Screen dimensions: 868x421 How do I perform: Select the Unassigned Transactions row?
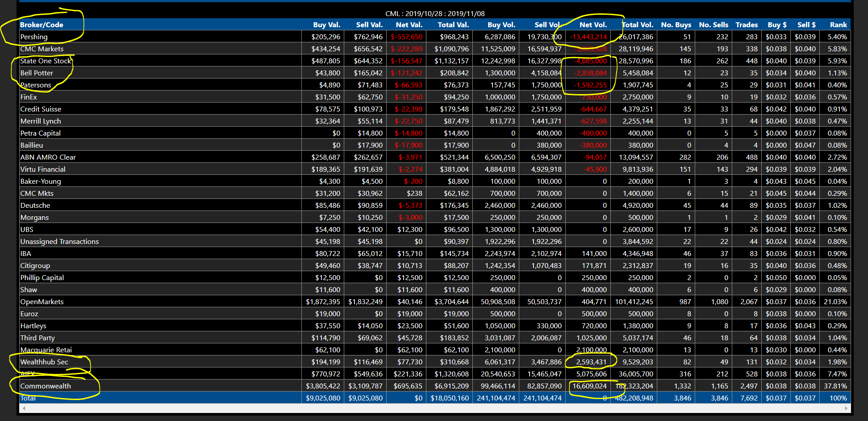pos(435,241)
